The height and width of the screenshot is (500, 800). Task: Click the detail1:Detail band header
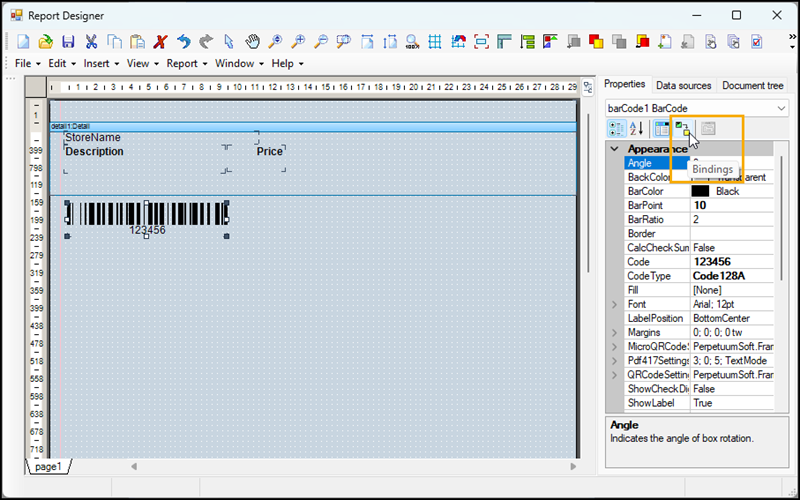point(313,126)
